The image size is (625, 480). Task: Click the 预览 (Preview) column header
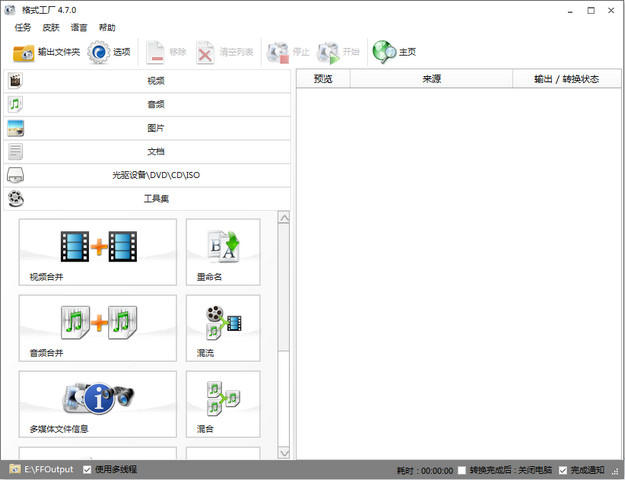pyautogui.click(x=323, y=79)
